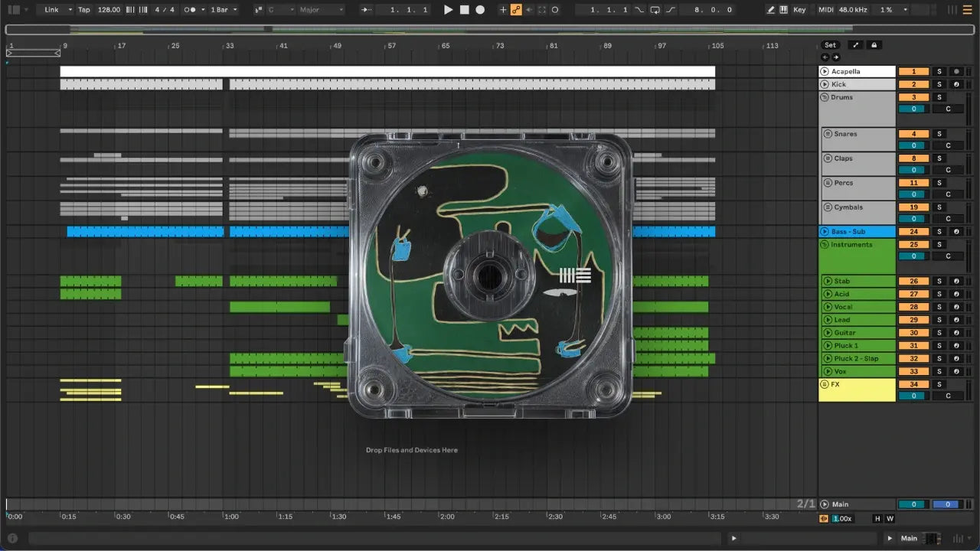Toggle MIDI arrangement overdub plus icon

coord(503,10)
